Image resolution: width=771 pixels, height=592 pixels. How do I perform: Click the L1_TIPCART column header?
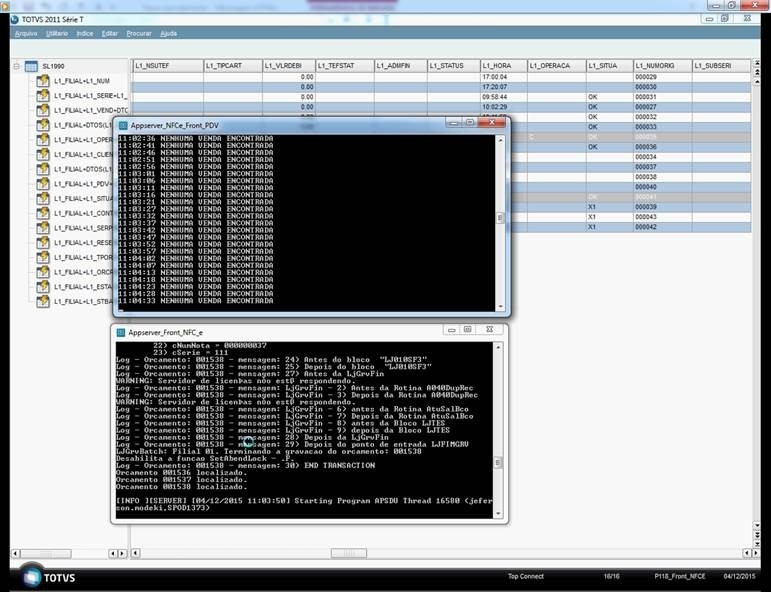(233, 65)
